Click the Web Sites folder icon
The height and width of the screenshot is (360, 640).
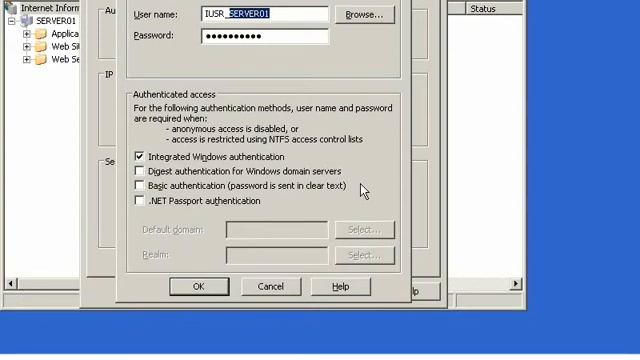[40, 47]
